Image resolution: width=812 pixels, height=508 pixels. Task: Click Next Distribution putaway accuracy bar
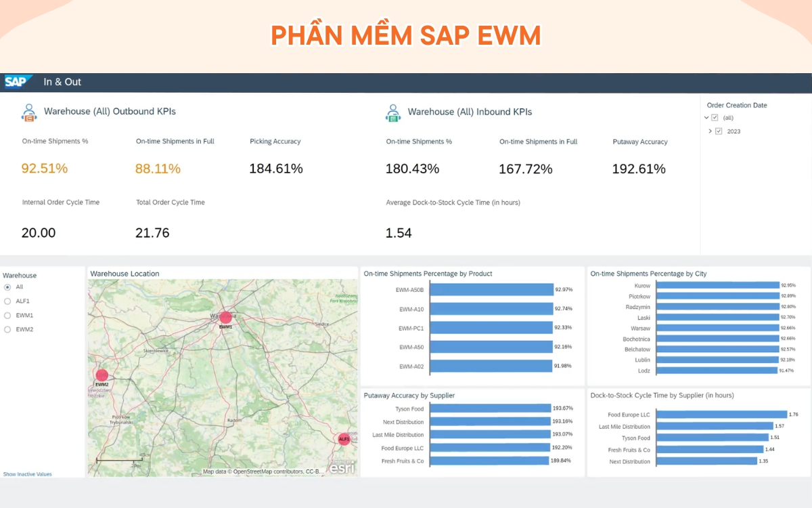tap(490, 421)
